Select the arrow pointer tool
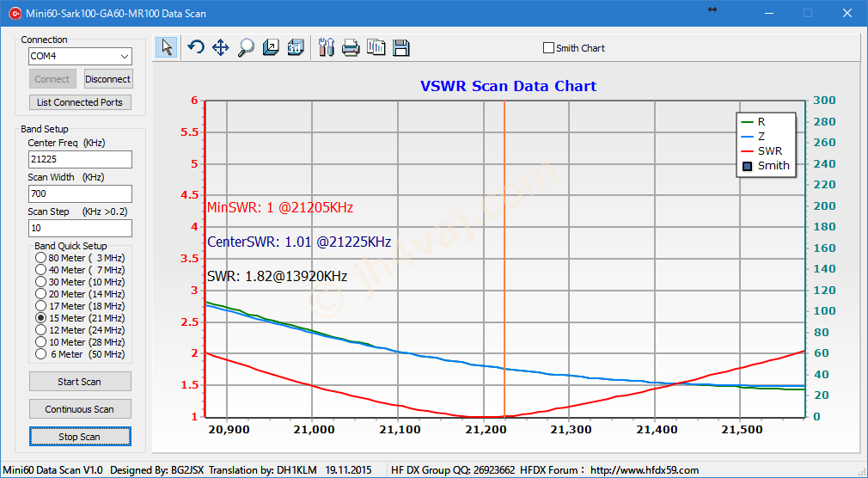 click(167, 47)
